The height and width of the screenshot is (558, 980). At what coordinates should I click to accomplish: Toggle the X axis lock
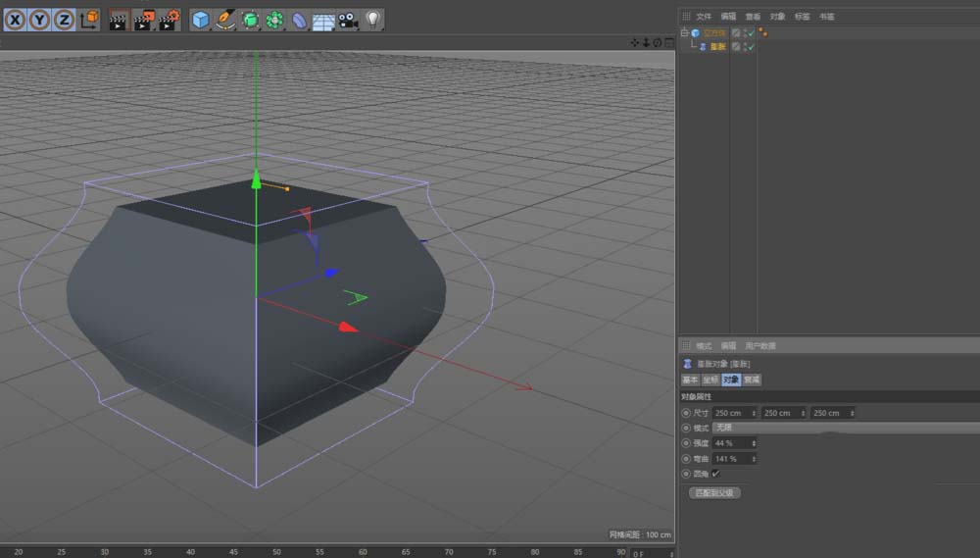(x=16, y=19)
